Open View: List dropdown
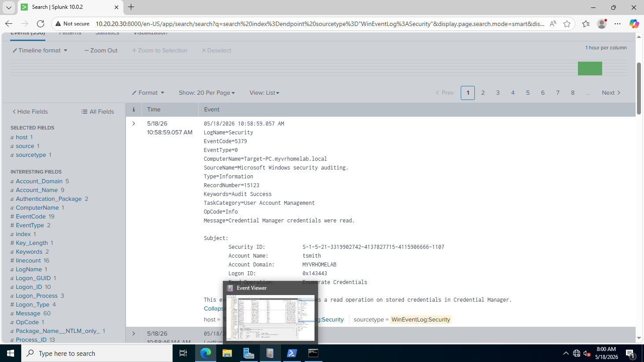 [264, 92]
